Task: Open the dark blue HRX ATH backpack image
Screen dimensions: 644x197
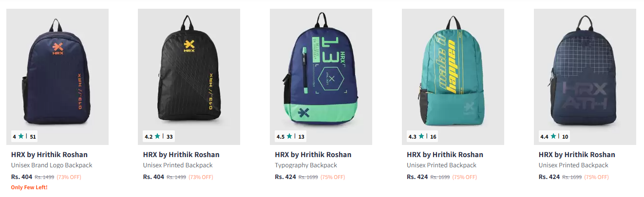Action: coord(585,77)
